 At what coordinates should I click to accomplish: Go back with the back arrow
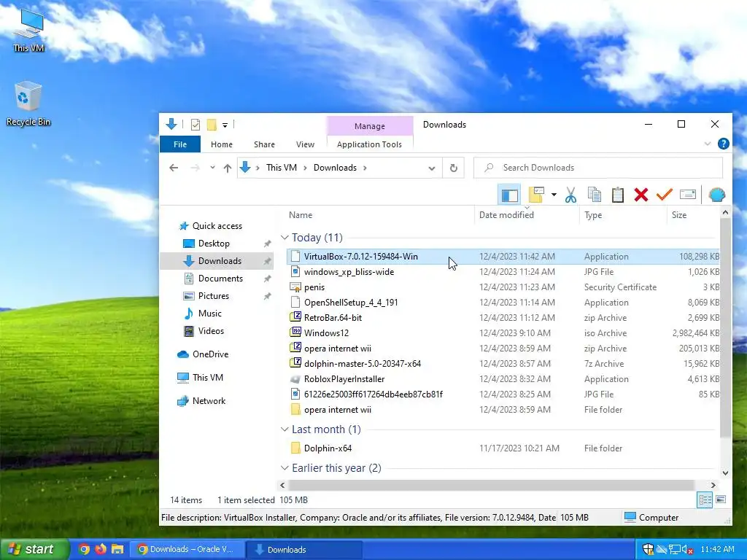coord(174,168)
